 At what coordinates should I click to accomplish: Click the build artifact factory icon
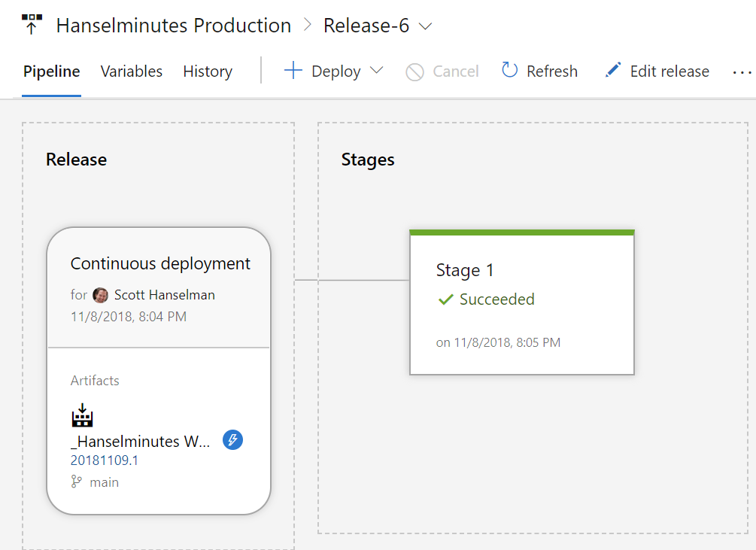pyautogui.click(x=83, y=415)
